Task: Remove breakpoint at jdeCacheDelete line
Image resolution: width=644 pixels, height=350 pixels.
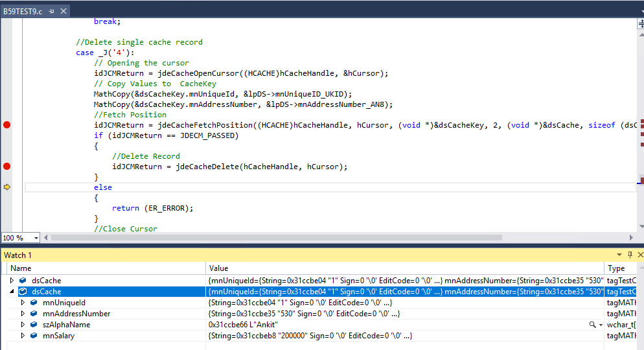Action: pyautogui.click(x=6, y=167)
